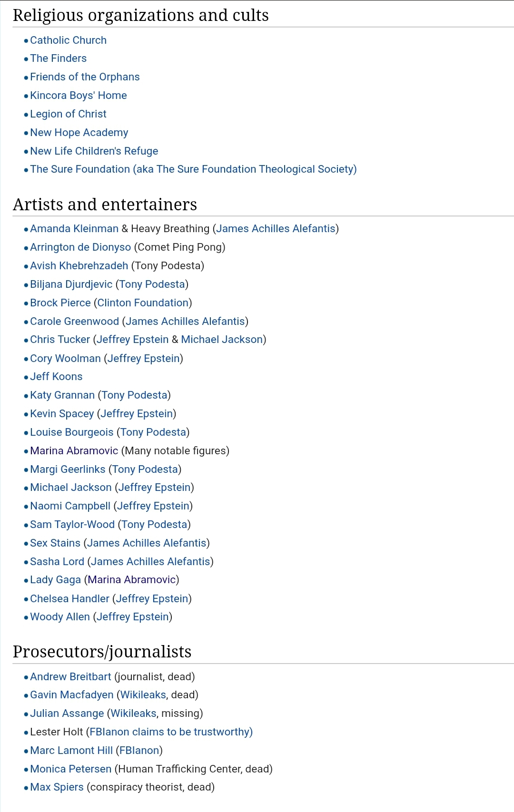Follow the Legion of Christ link
The height and width of the screenshot is (812, 514).
68,114
